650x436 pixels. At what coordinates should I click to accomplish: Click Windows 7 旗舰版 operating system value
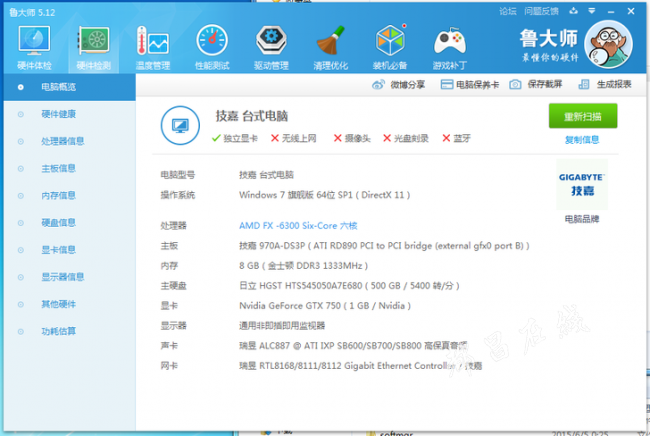coord(325,195)
